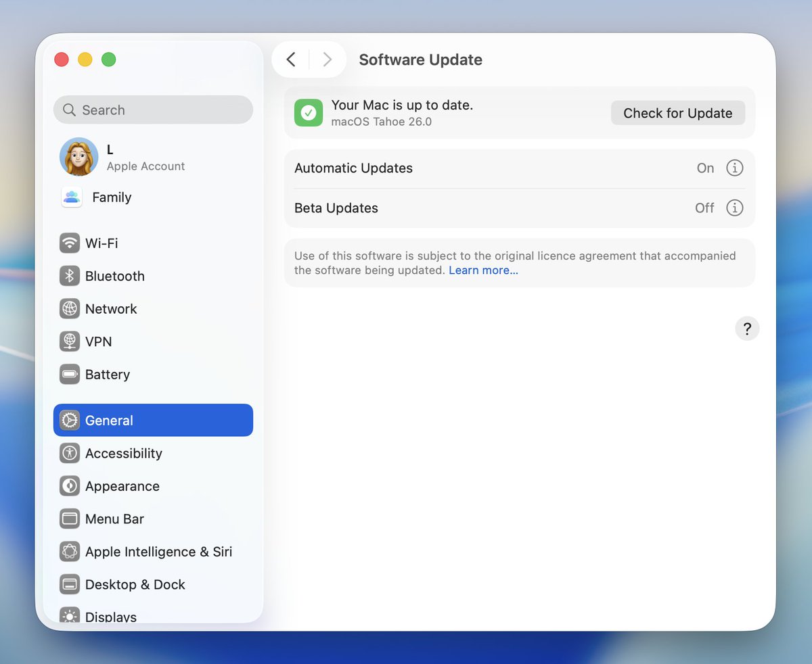The height and width of the screenshot is (664, 812).
Task: Click the 'Displays' label in sidebar
Action: (x=111, y=617)
